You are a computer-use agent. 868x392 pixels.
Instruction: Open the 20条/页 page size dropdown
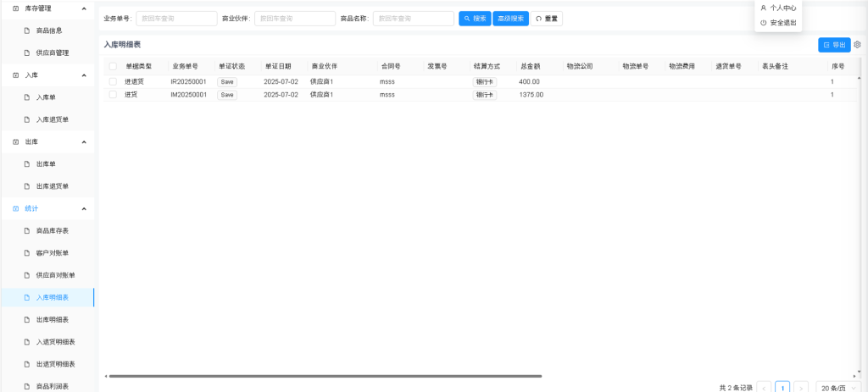click(x=839, y=388)
